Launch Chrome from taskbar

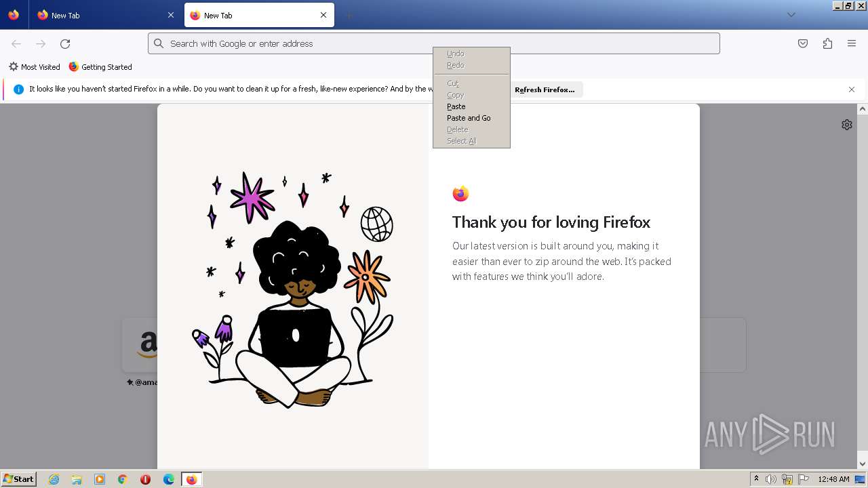click(x=123, y=479)
